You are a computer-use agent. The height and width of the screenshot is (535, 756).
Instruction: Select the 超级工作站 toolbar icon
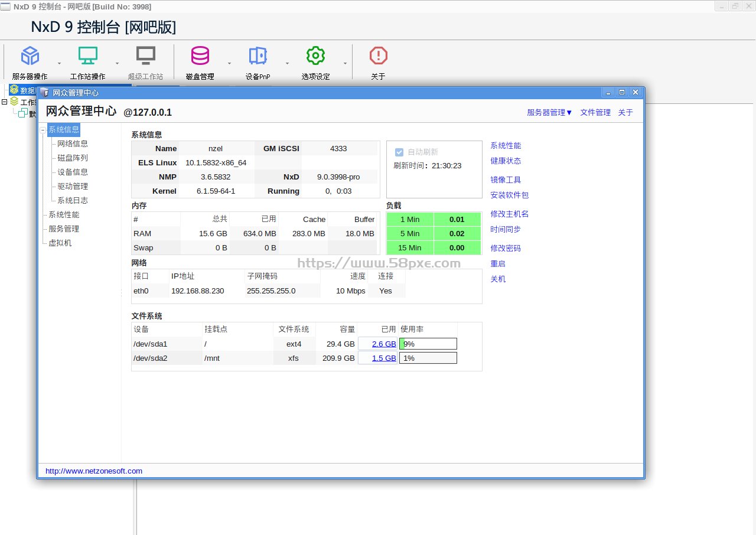click(x=145, y=56)
